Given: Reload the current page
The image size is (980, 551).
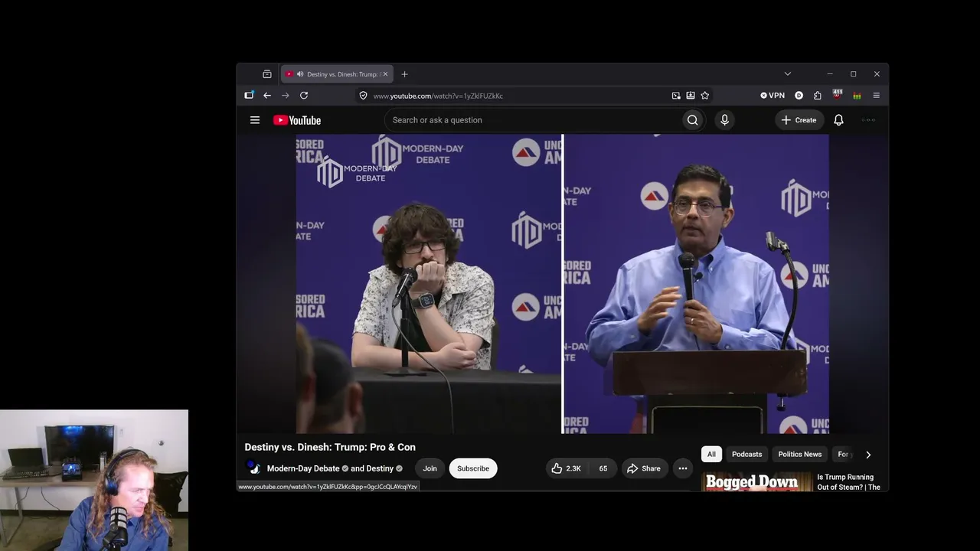Looking at the screenshot, I should click(x=304, y=96).
